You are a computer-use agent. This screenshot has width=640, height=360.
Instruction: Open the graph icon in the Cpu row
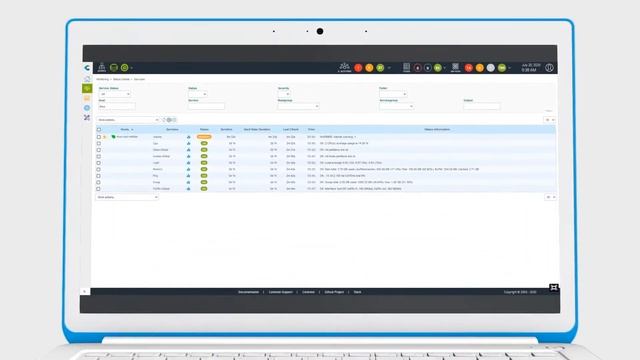pos(189,143)
